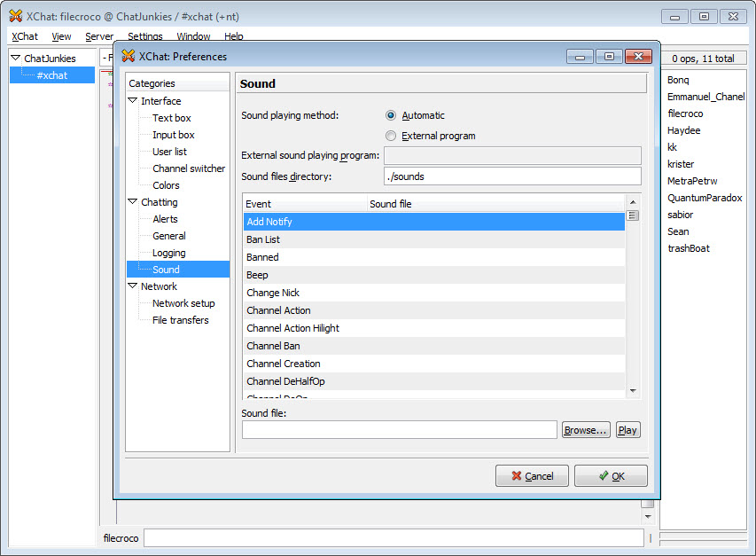The height and width of the screenshot is (556, 756).
Task: Select Colors category
Action: (166, 185)
